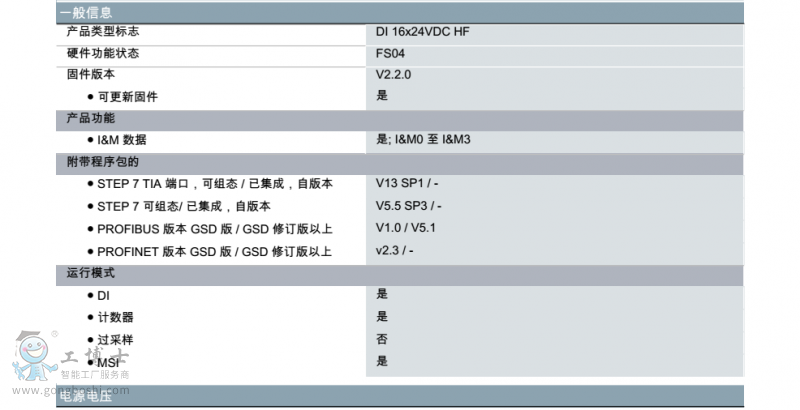The width and height of the screenshot is (800, 410).
Task: Click the 产品类型标志 row label
Action: [x=103, y=32]
